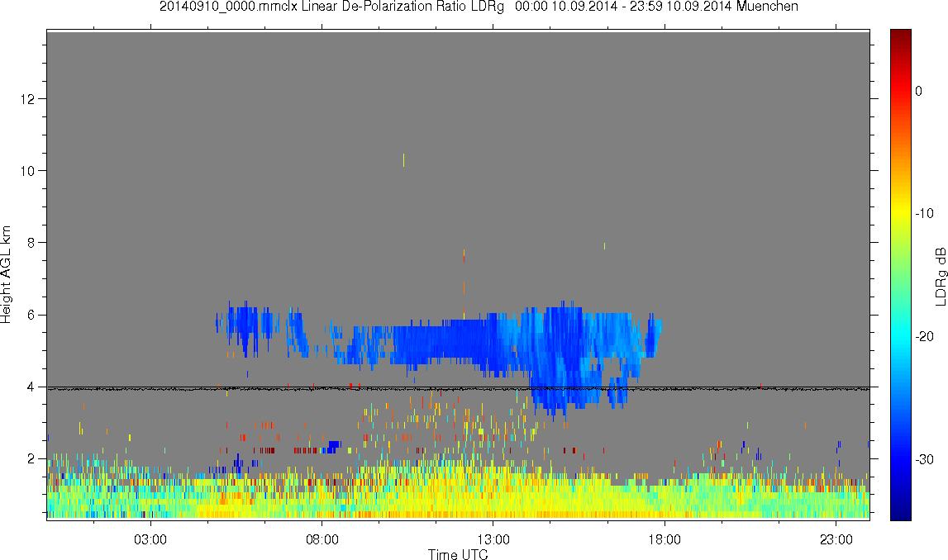Click the height tick label 8
Image resolution: width=948 pixels, height=560 pixels.
pos(31,243)
